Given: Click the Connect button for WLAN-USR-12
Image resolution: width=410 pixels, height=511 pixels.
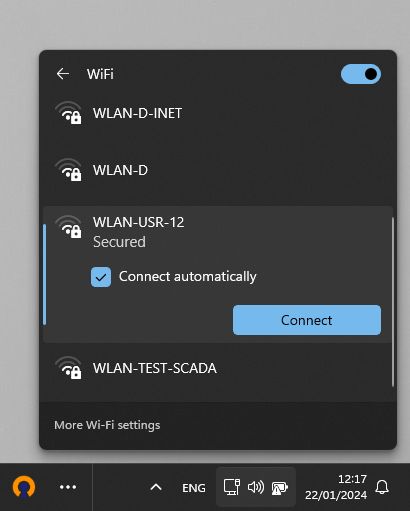Looking at the screenshot, I should point(307,320).
